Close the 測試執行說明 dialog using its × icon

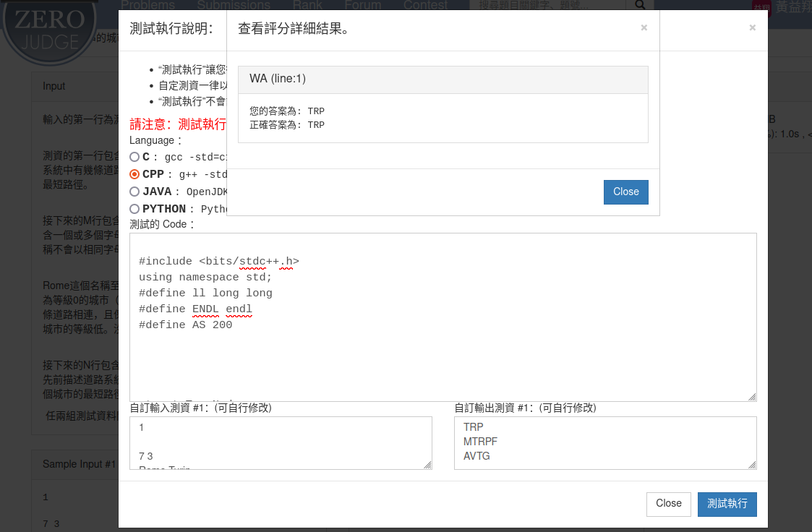click(x=752, y=28)
